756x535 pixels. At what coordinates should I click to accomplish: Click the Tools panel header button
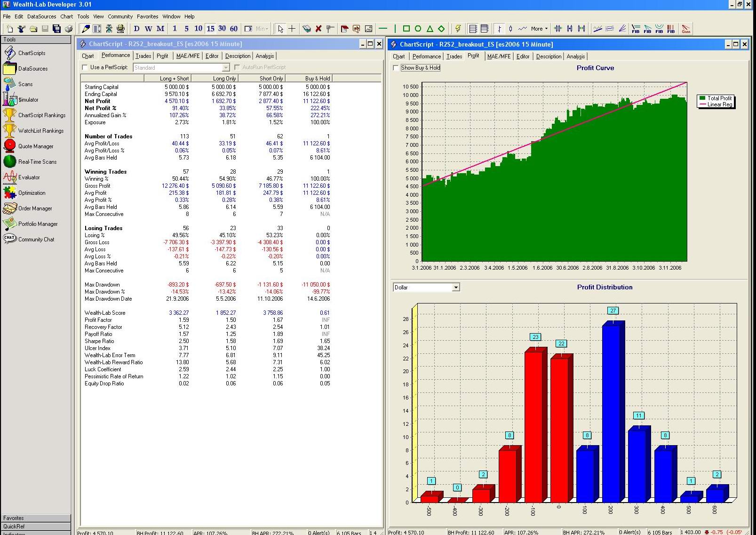[36, 40]
